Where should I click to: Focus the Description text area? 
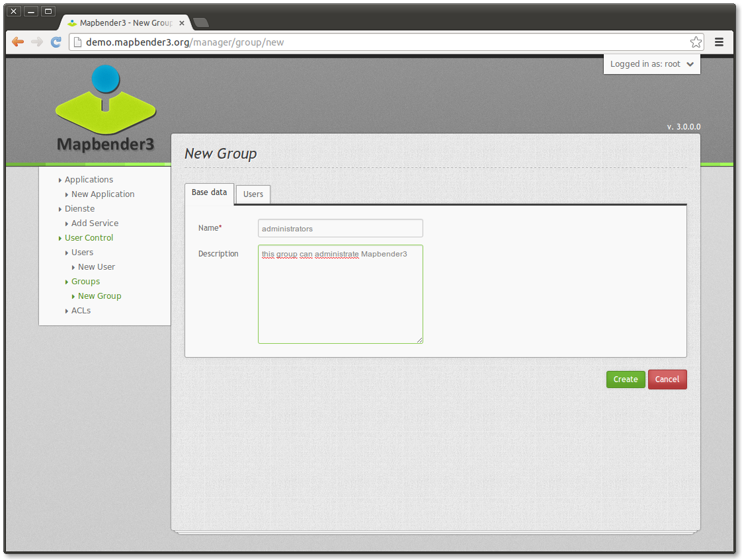click(x=340, y=294)
